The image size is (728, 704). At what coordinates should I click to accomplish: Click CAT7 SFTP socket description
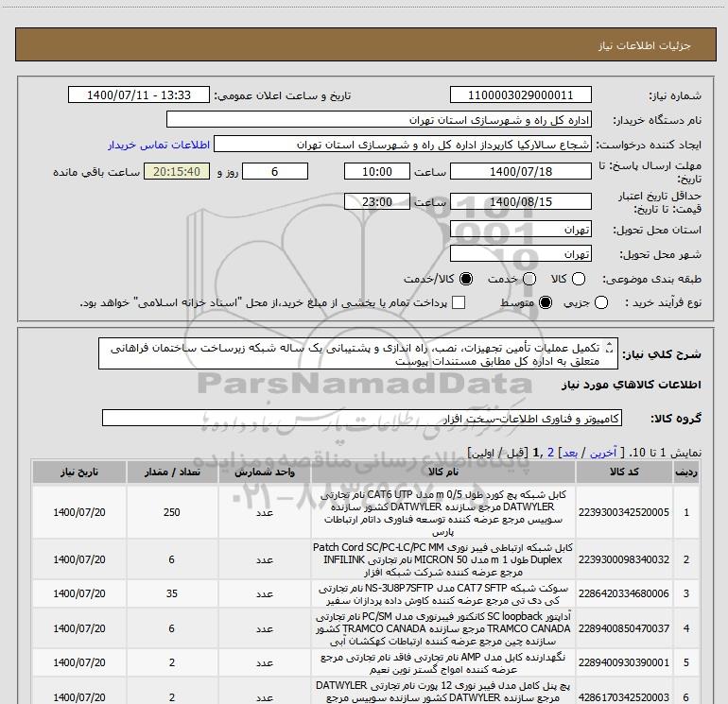tap(443, 594)
